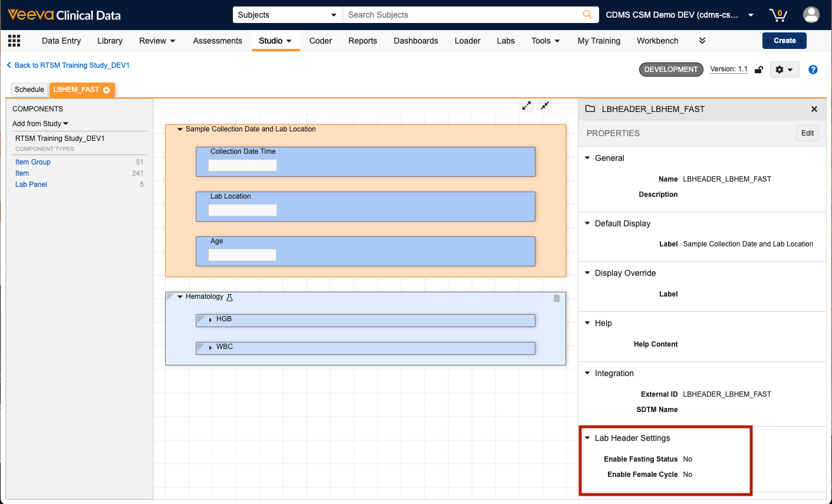Close the LBHEM_FAST tab with its x

point(107,90)
